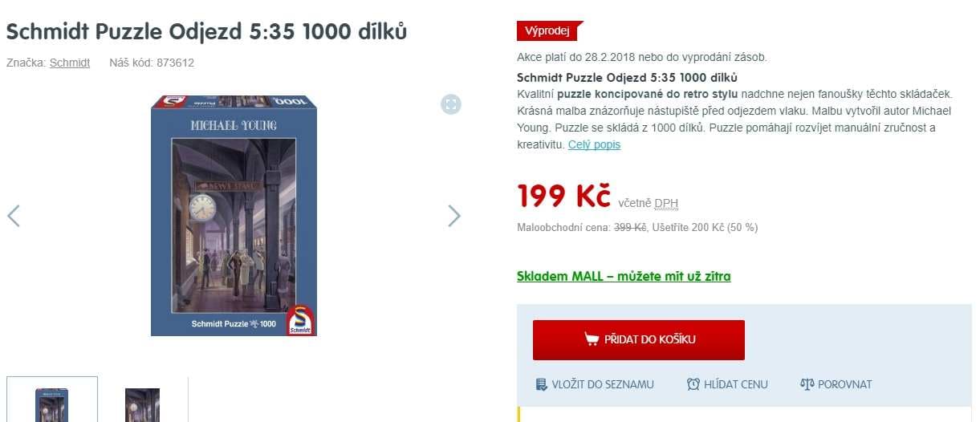Click the bold product name in description
980x422 pixels.
tap(627, 78)
